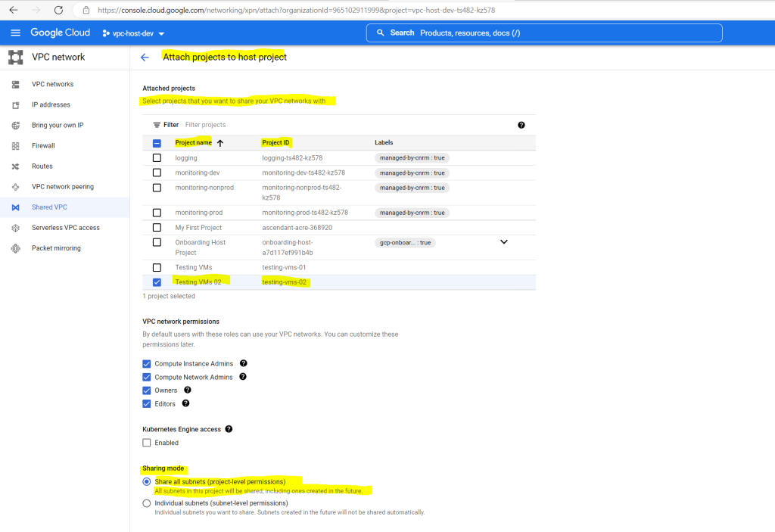
Task: Select Share all subnets radio option
Action: click(146, 481)
